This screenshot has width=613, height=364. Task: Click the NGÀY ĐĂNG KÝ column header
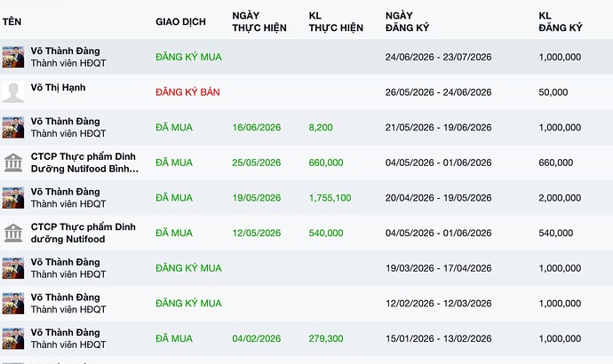click(407, 21)
